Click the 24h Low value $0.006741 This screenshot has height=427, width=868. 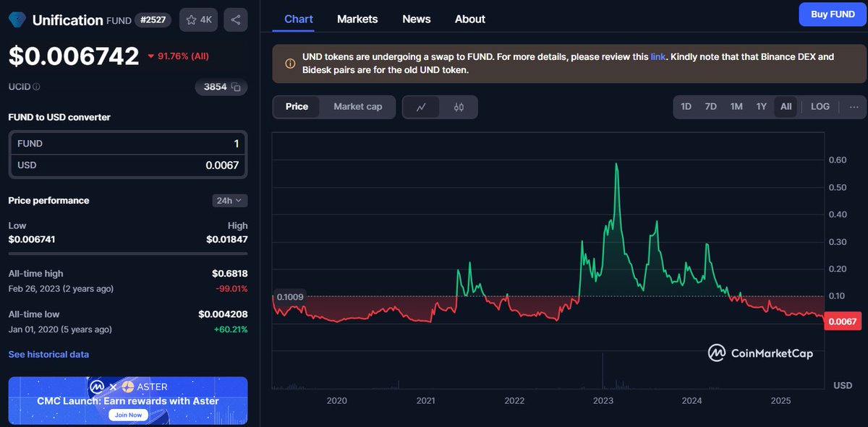(32, 239)
